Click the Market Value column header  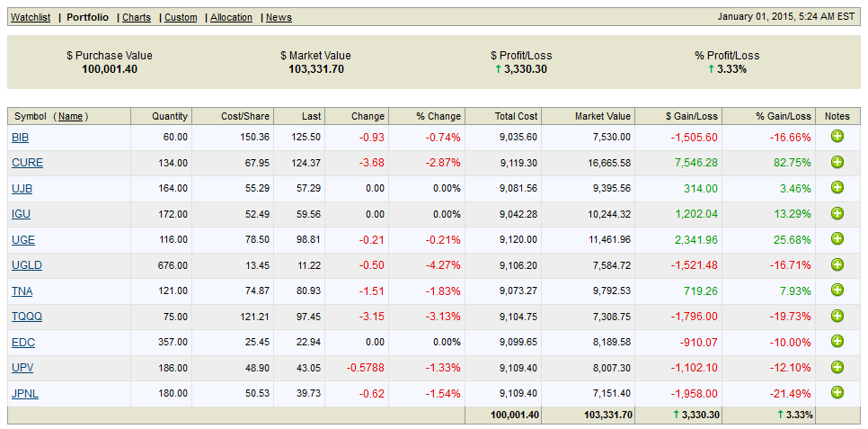click(x=600, y=116)
